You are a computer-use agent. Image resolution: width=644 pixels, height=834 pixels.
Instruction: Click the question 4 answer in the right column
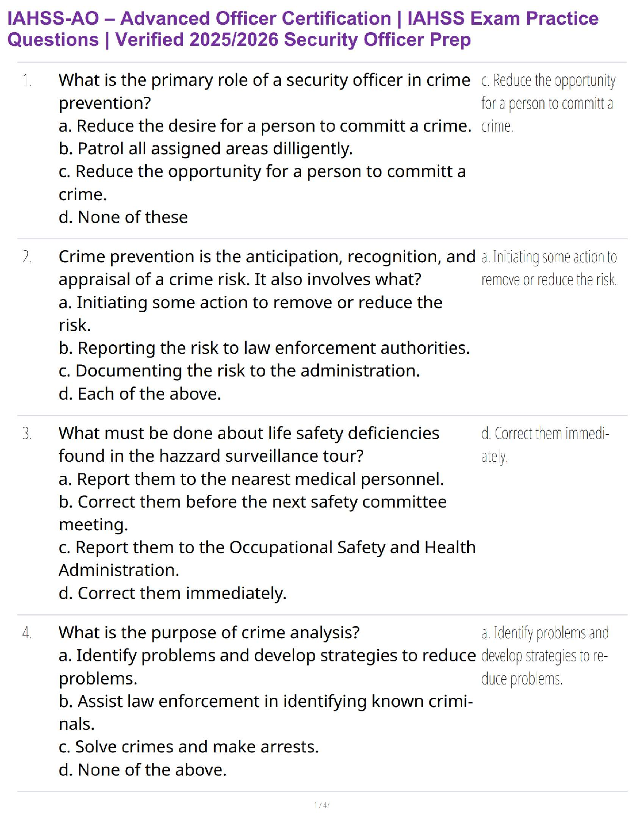point(545,656)
